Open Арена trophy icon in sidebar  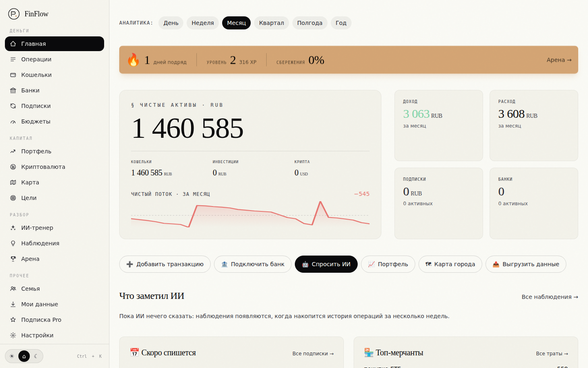(13, 259)
